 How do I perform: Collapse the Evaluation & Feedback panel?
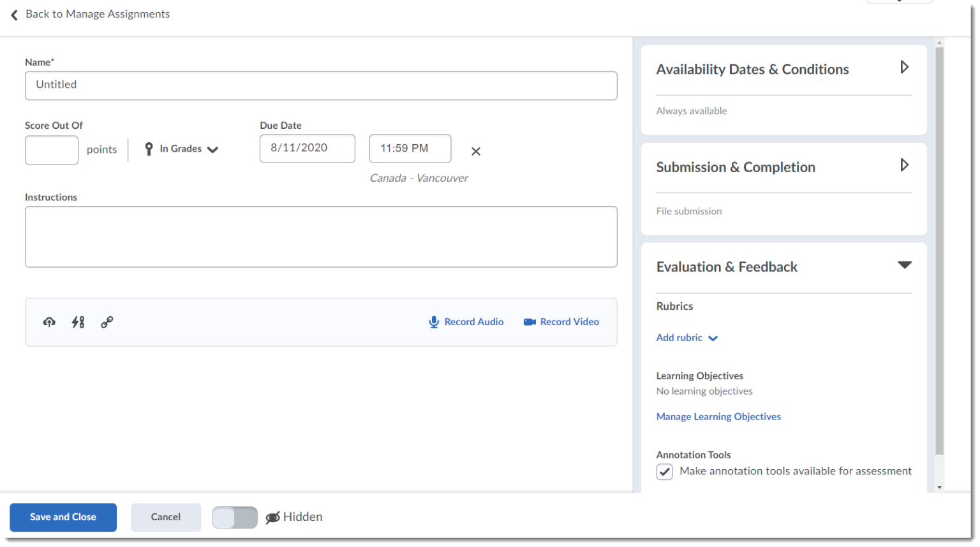[x=905, y=265]
